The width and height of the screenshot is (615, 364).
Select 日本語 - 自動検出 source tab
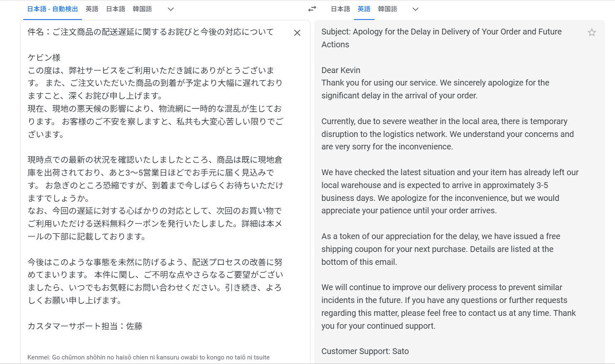[52, 9]
